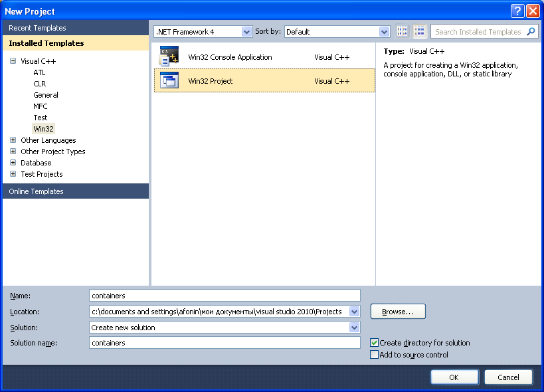Select the Win32 Console Application row text
Screen dimensions: 544x392
230,57
